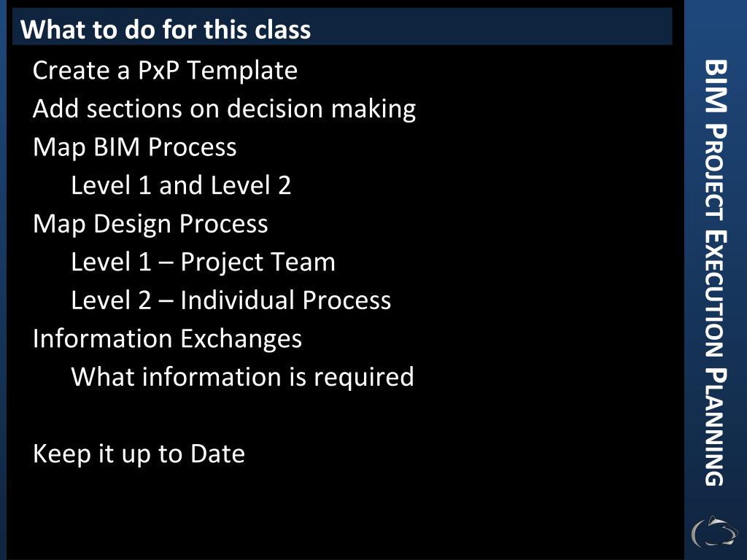Click 'Level 2 – Individual Process' sub-item
Screen dimensions: 747x560
(x=231, y=300)
